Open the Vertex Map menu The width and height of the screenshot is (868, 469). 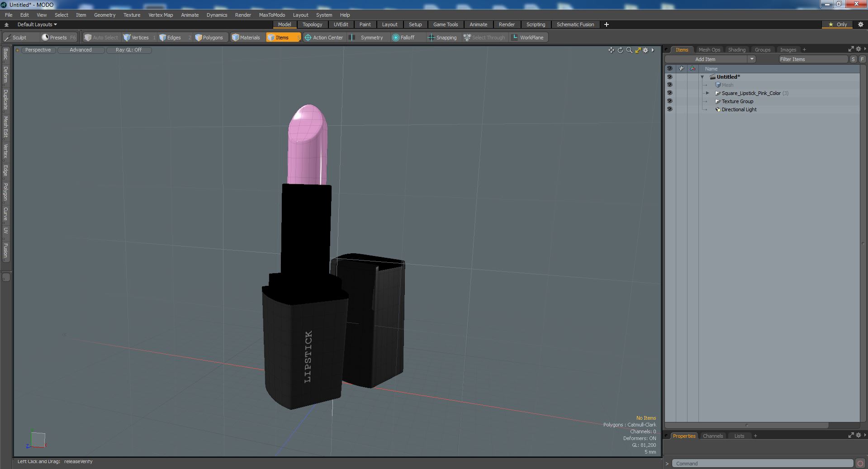coord(161,15)
